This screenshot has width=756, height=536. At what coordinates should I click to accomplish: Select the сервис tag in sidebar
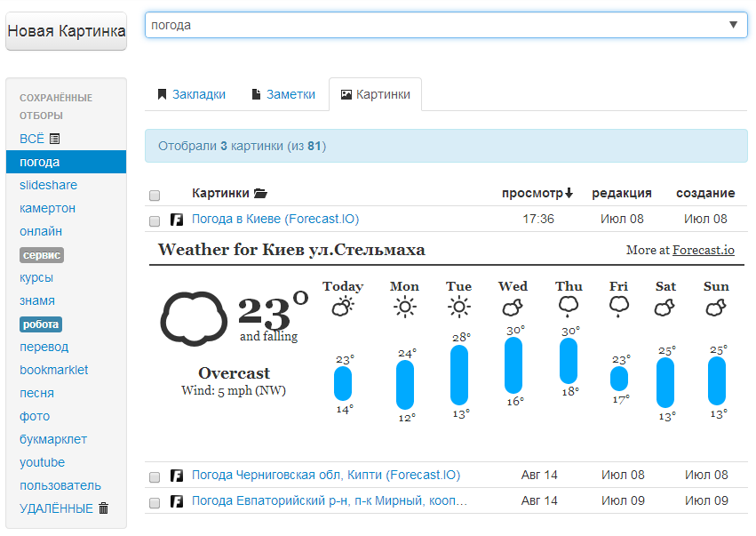point(42,255)
